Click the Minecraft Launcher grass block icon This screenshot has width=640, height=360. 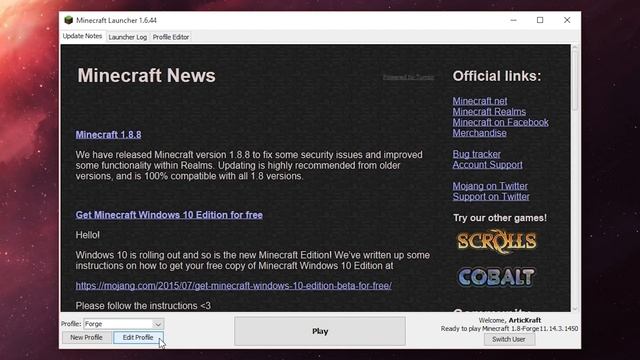pyautogui.click(x=69, y=20)
